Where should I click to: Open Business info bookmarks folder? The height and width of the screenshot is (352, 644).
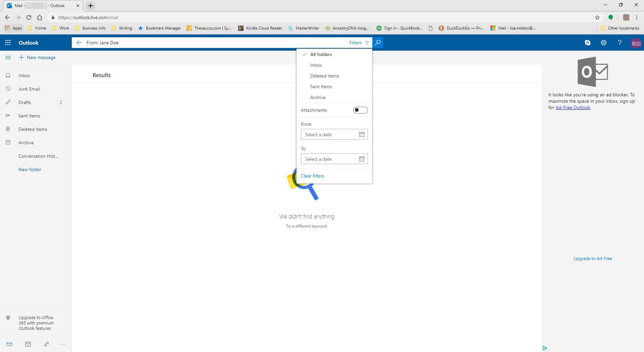coord(90,28)
